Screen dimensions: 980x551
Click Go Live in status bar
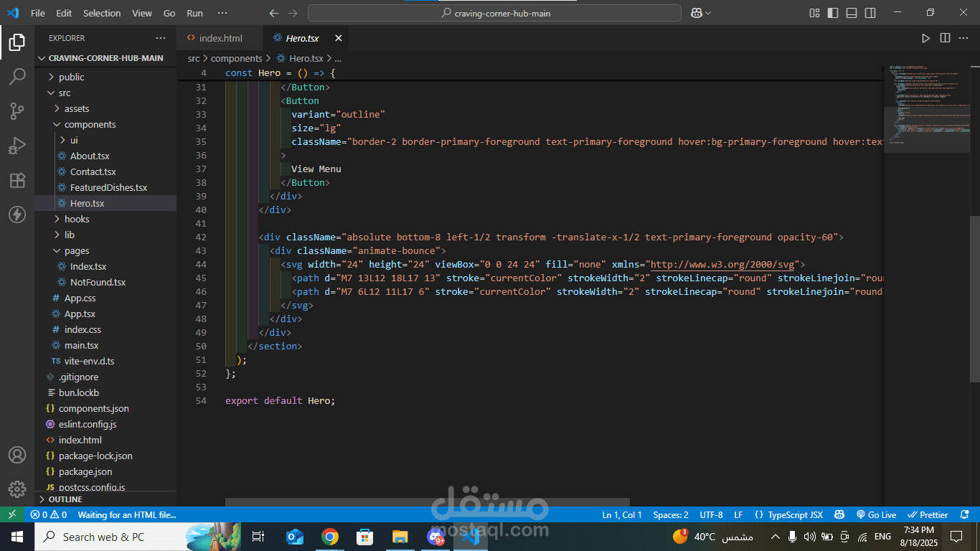(x=876, y=515)
